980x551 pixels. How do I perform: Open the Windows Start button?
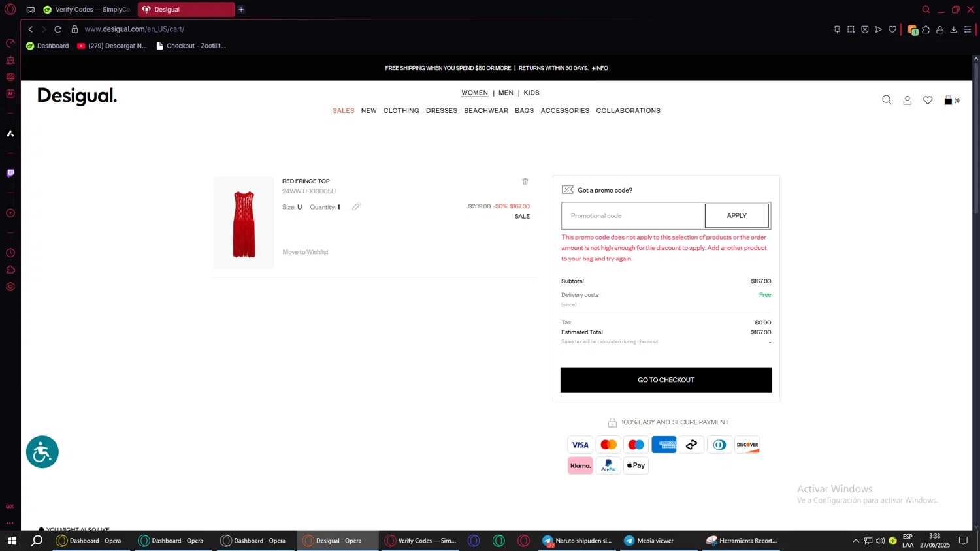coord(12,541)
